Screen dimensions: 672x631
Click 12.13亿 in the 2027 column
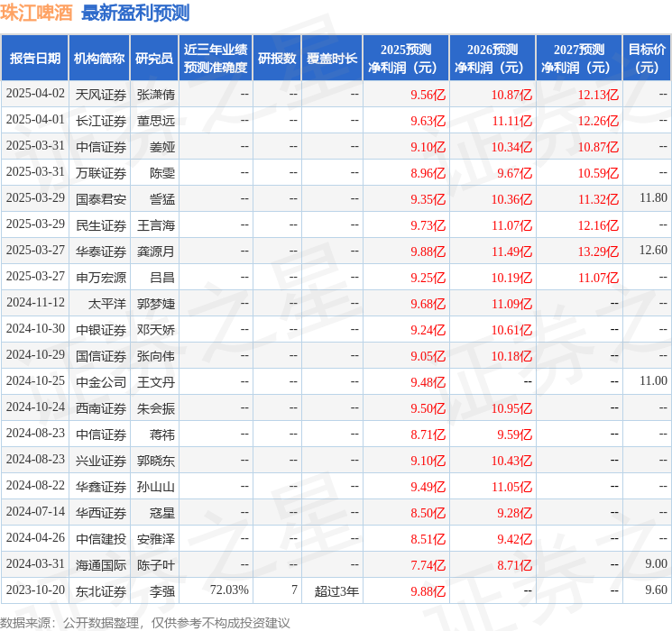[x=598, y=95]
